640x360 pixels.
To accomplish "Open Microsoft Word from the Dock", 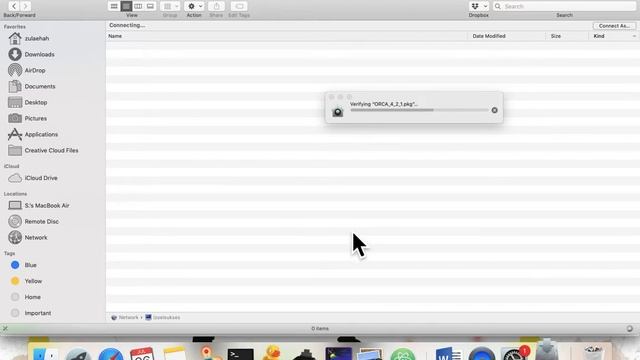I will tap(448, 353).
